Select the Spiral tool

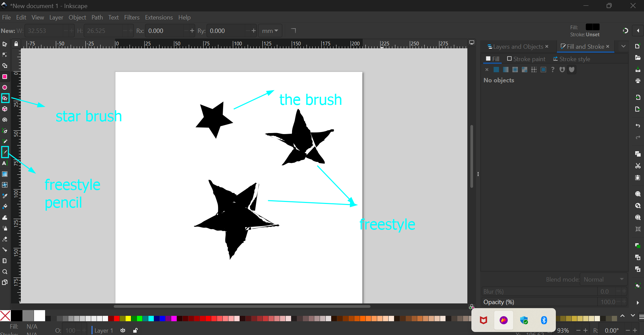point(5,120)
